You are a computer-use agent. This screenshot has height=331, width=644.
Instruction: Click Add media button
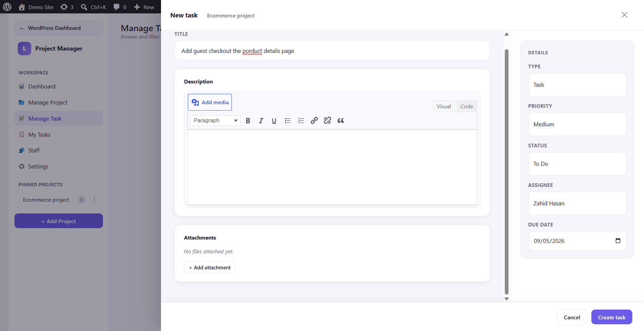point(210,102)
